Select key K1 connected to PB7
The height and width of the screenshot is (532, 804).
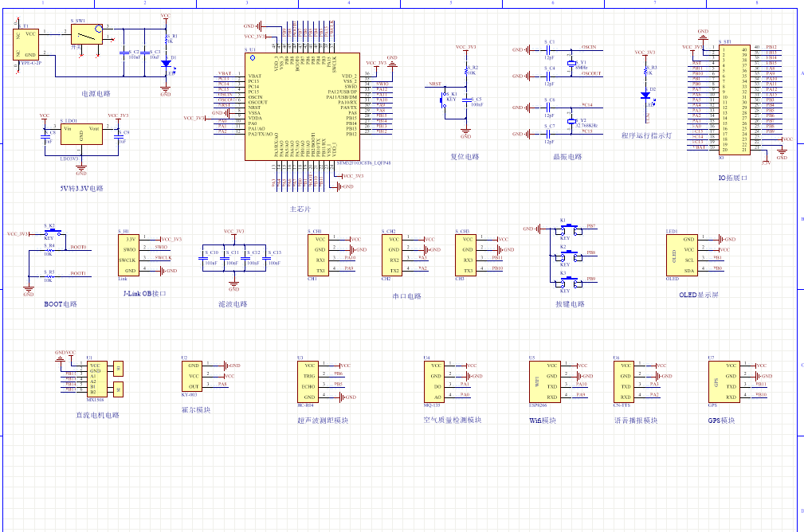(568, 229)
